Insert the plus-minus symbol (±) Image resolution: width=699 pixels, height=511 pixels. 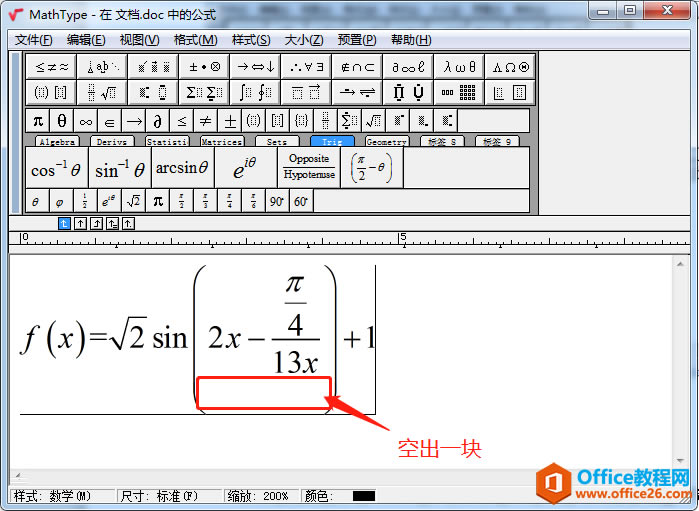(x=230, y=120)
